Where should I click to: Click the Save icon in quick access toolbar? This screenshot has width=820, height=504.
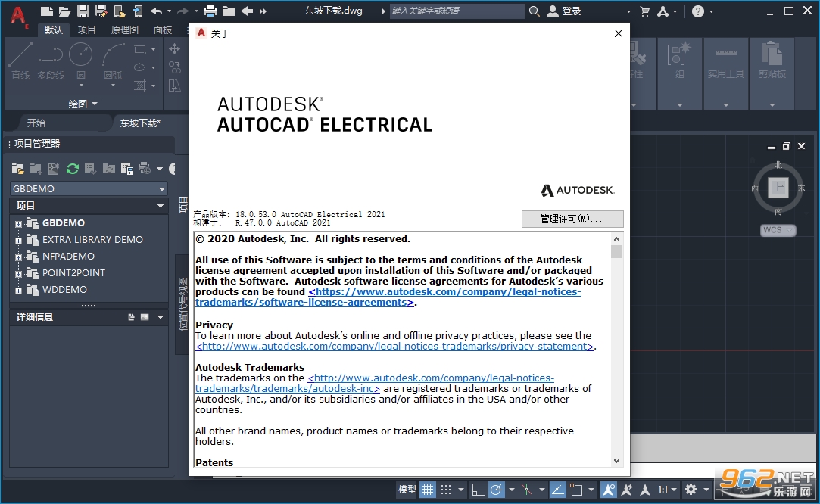[x=83, y=11]
